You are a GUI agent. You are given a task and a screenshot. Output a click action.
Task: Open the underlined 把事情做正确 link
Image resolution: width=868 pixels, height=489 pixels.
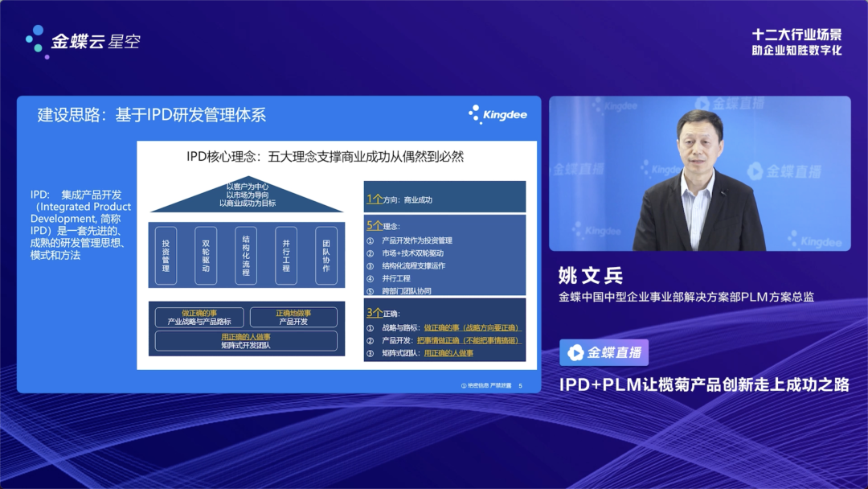click(469, 340)
